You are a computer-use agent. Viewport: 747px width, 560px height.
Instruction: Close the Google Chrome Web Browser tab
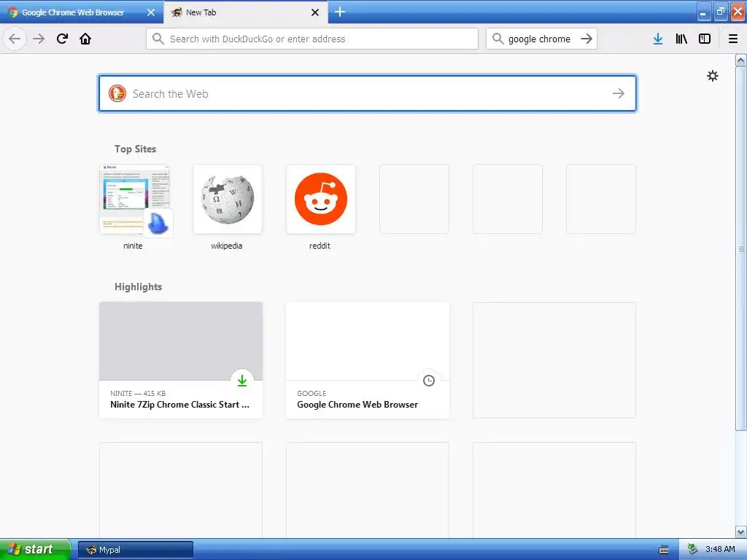tap(151, 12)
